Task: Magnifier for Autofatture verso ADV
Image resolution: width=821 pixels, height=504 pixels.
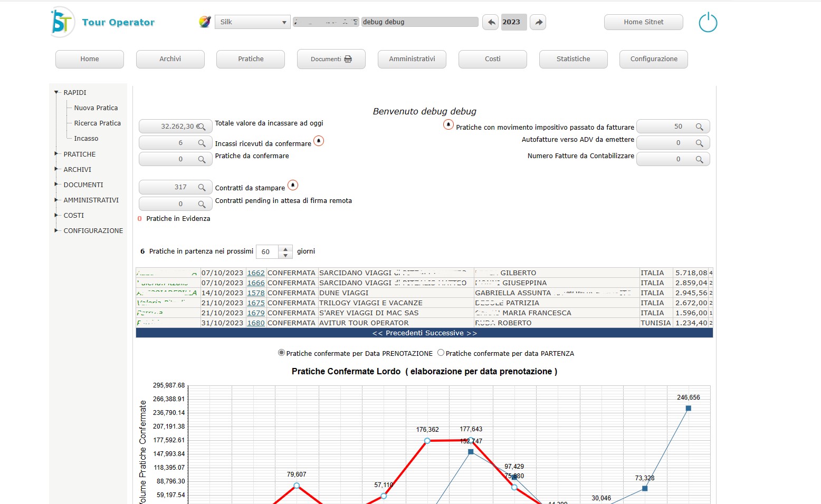Action: point(699,143)
